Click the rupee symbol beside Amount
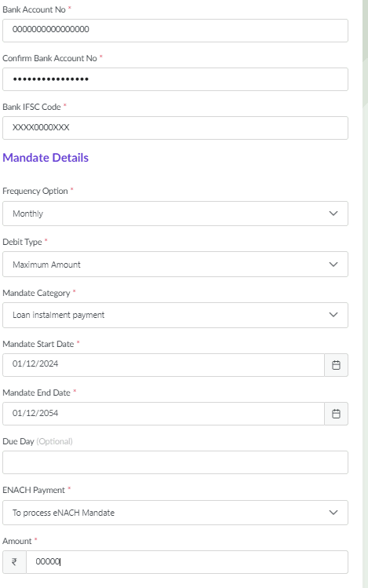 pyautogui.click(x=14, y=562)
